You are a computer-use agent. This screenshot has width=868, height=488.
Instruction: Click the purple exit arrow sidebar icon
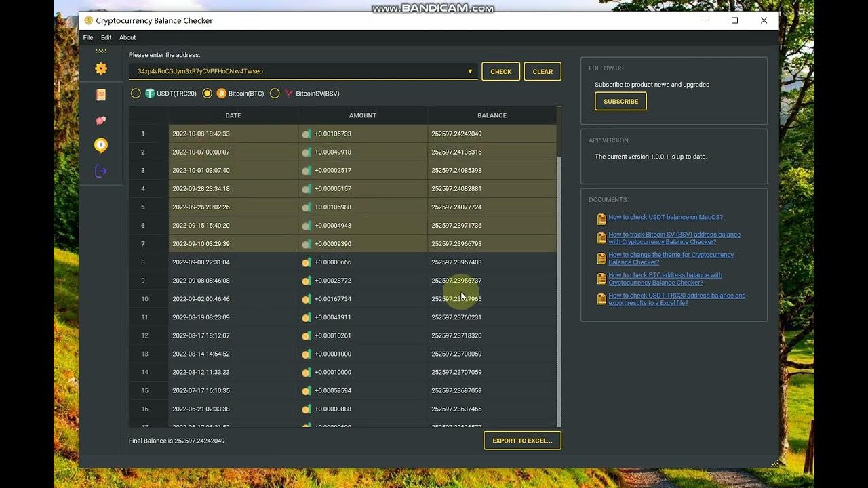pyautogui.click(x=101, y=171)
